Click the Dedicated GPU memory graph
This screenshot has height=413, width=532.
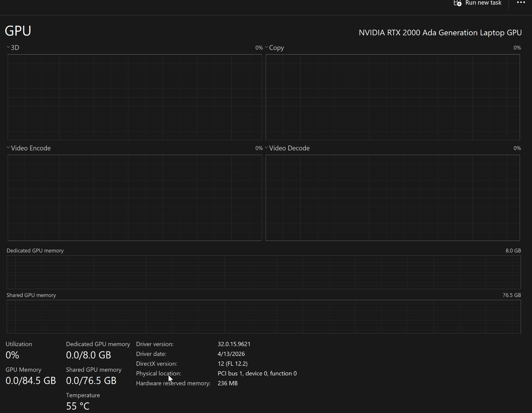click(264, 272)
